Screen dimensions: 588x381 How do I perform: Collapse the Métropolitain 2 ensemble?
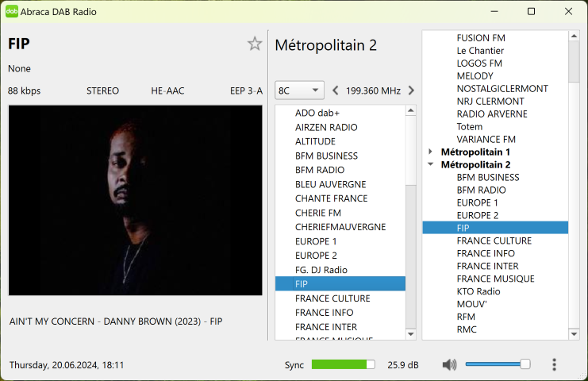point(431,164)
